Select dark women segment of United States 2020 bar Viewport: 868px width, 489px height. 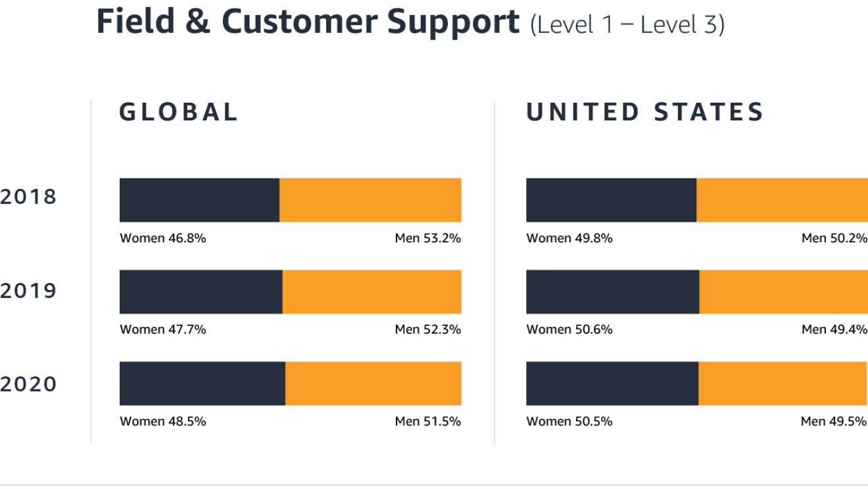tap(612, 383)
